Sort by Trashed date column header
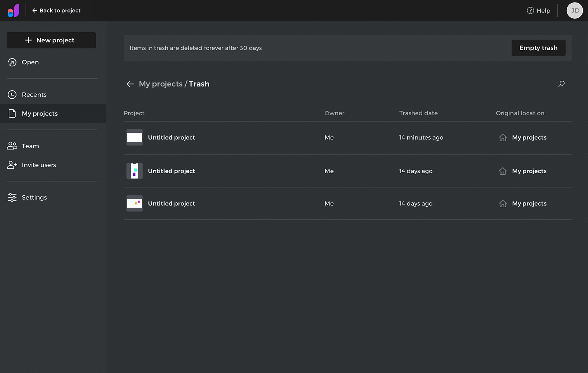Viewport: 588px width, 373px height. pos(418,113)
